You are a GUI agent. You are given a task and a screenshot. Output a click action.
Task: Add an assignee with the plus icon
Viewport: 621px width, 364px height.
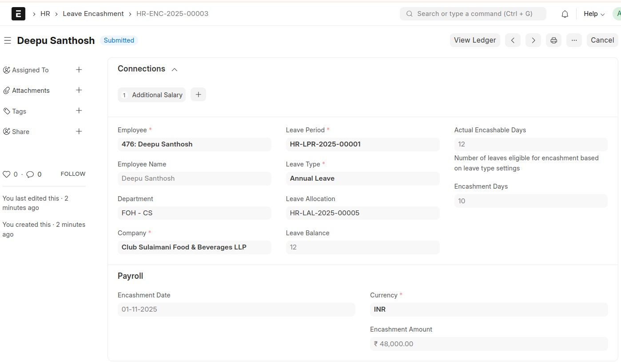tap(79, 70)
